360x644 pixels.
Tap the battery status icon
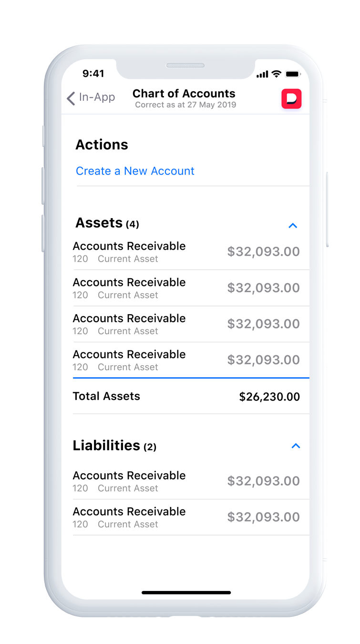pos(292,74)
